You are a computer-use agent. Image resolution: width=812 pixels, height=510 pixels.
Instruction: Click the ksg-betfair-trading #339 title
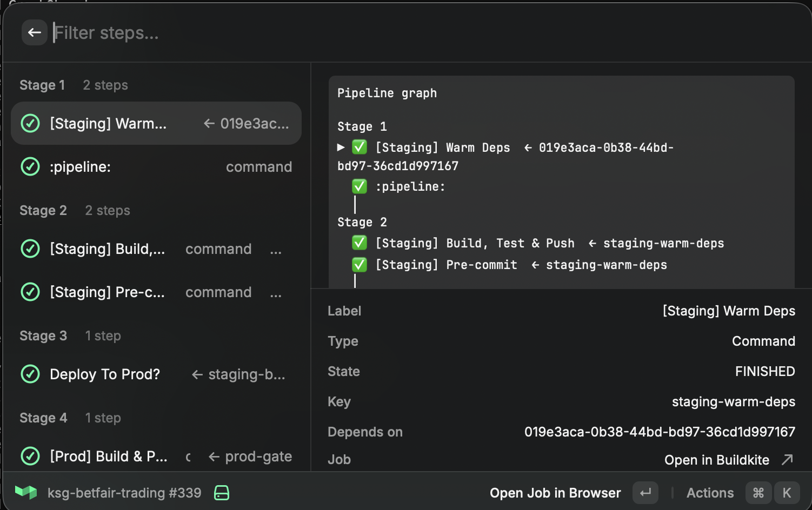click(x=124, y=493)
